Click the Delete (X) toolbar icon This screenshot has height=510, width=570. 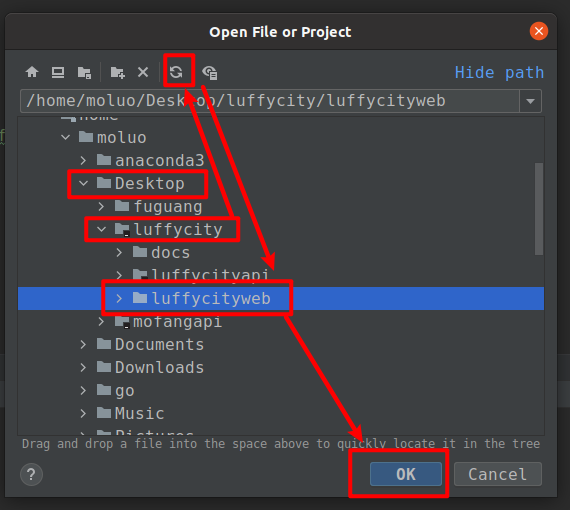tap(143, 72)
